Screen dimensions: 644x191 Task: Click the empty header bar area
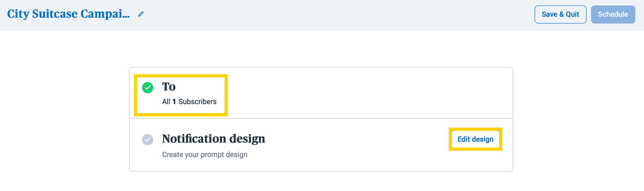point(325,15)
